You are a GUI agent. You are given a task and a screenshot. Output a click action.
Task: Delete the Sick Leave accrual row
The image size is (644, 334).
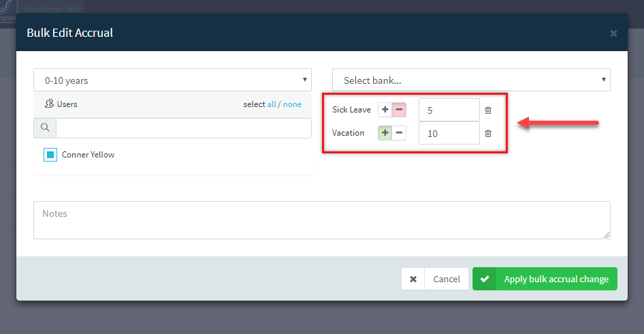point(488,110)
